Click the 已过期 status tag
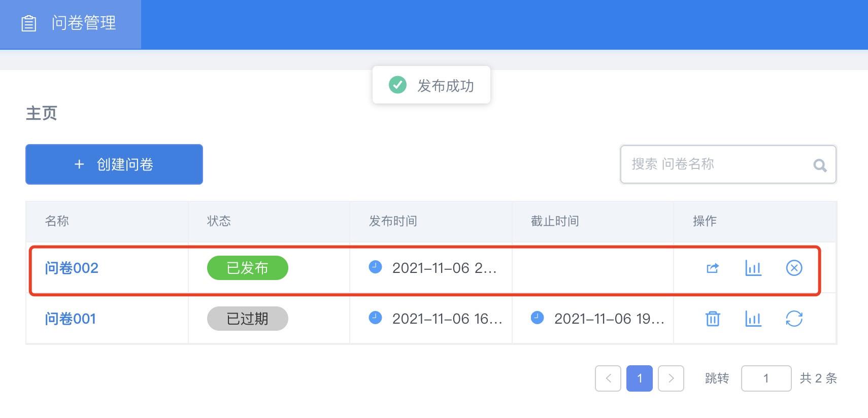The height and width of the screenshot is (418, 868). click(x=248, y=319)
